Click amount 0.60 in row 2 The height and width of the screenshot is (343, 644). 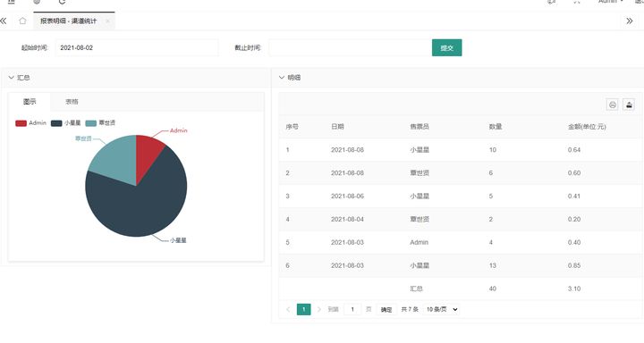(574, 173)
